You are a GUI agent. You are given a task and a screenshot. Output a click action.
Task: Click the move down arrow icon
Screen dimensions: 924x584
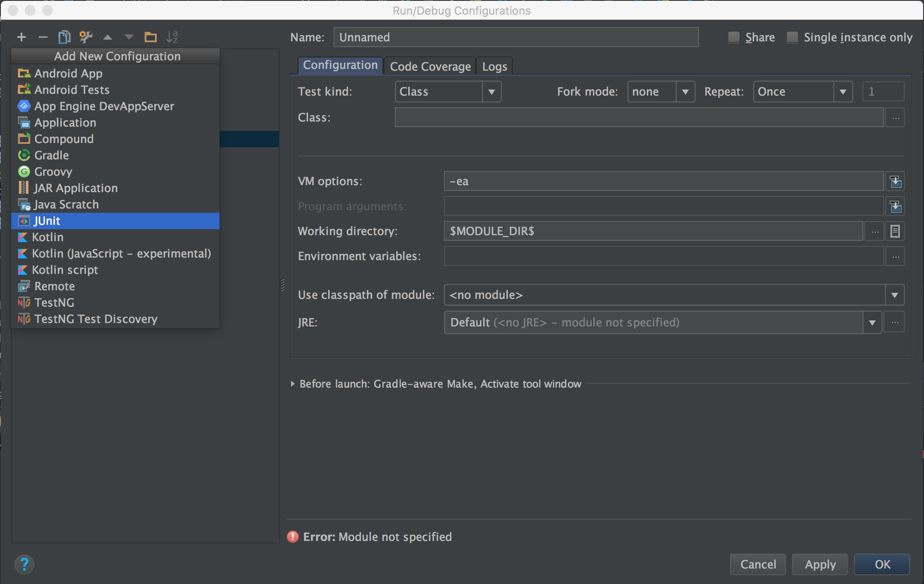129,37
